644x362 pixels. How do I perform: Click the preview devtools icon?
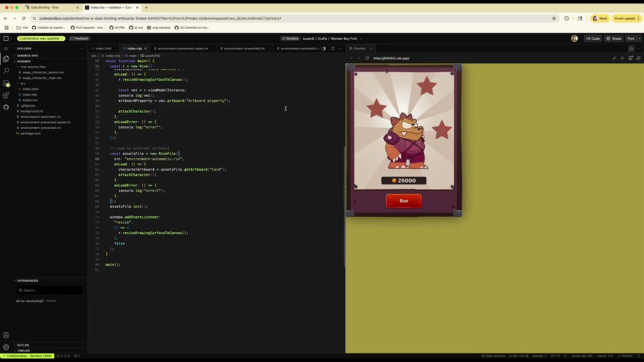point(630,58)
